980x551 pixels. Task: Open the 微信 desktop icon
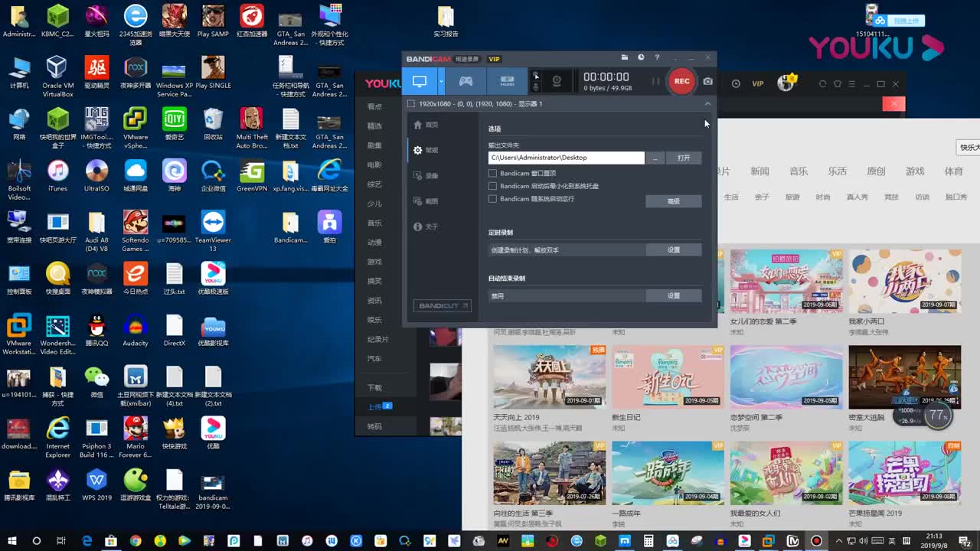coord(96,381)
